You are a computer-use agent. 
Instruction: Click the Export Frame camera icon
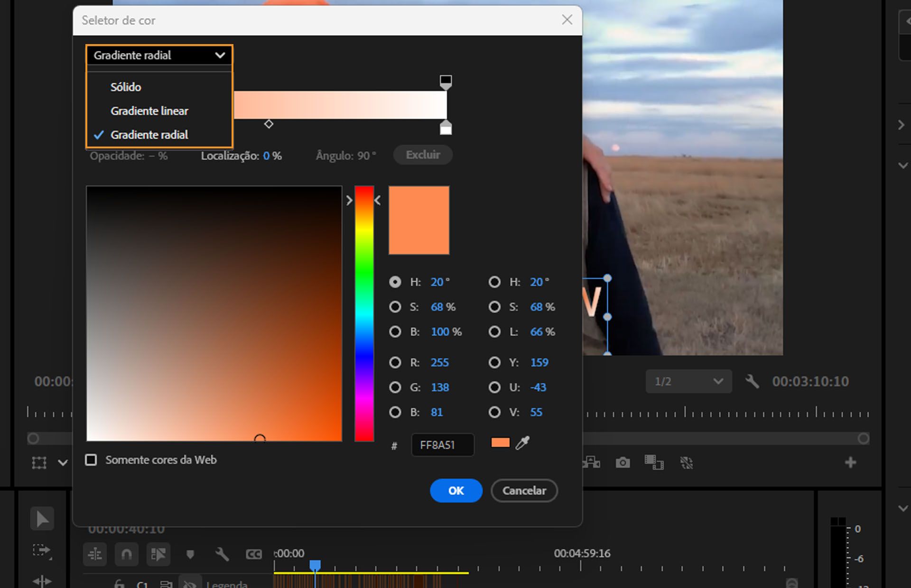623,462
